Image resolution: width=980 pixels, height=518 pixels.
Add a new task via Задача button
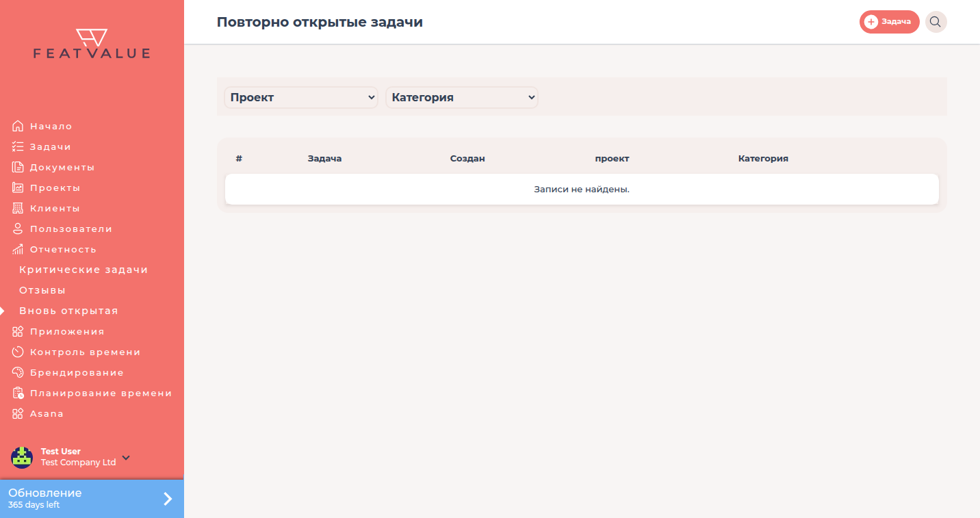(889, 22)
